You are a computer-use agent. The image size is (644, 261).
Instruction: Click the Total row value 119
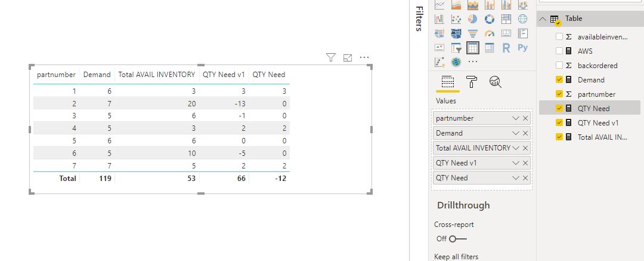click(x=105, y=179)
